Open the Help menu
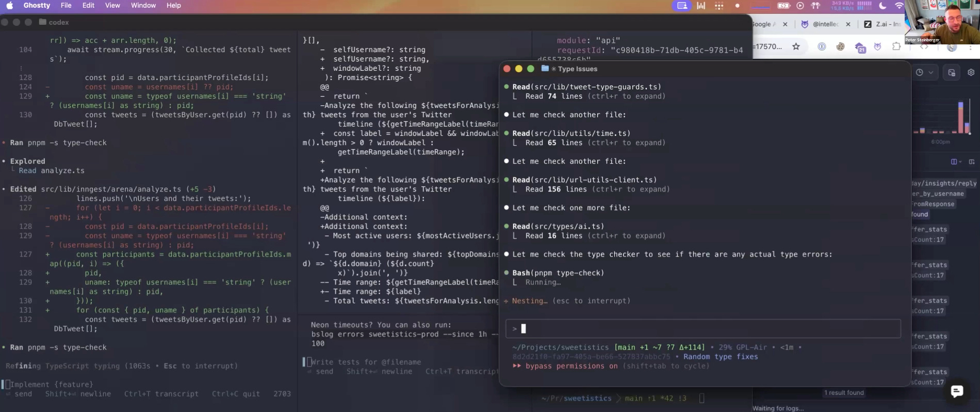Image resolution: width=980 pixels, height=412 pixels. [x=174, y=6]
